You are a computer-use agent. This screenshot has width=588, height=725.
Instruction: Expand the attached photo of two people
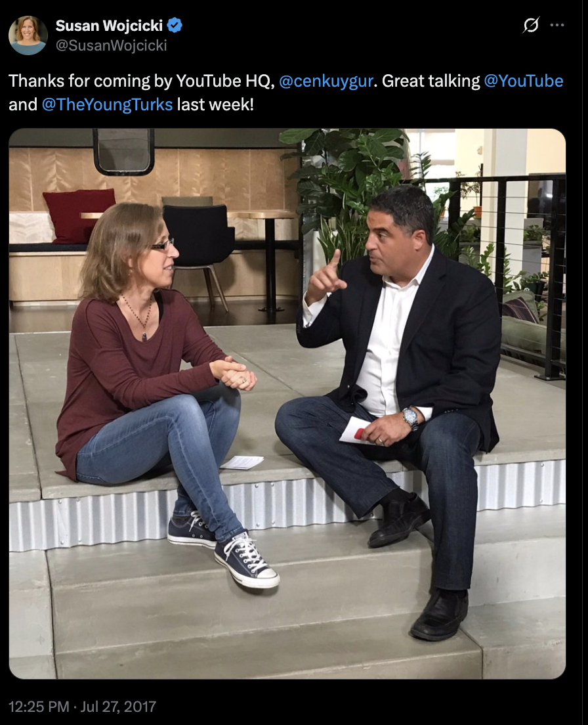287,404
